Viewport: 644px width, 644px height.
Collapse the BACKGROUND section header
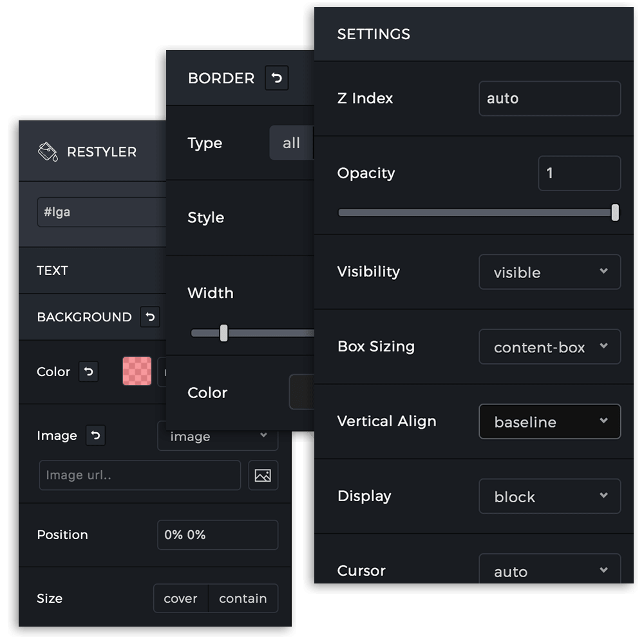tap(84, 317)
